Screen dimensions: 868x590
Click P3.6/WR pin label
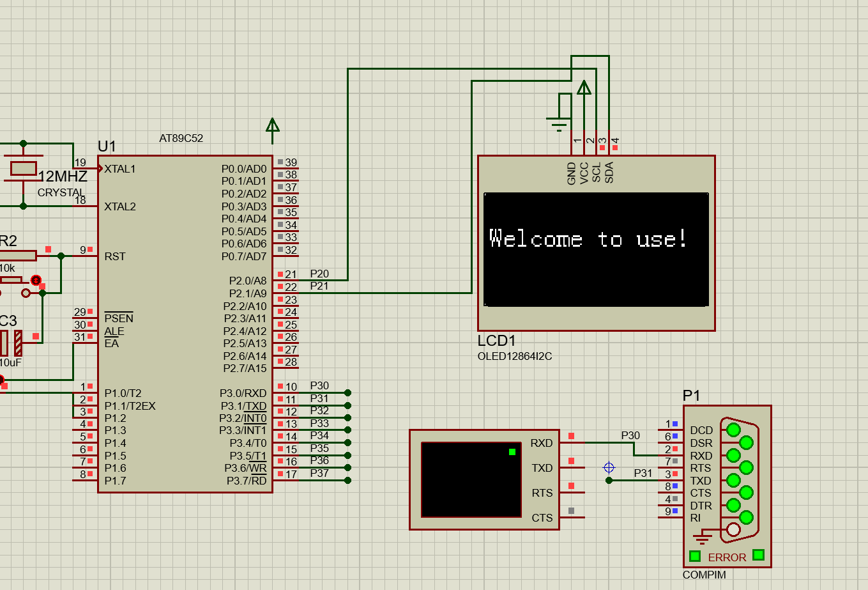[245, 468]
